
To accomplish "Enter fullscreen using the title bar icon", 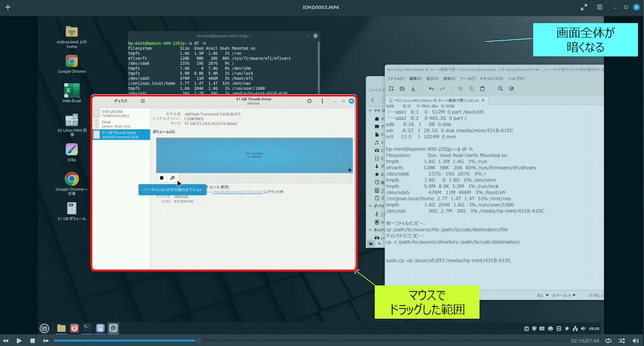I will [583, 7].
